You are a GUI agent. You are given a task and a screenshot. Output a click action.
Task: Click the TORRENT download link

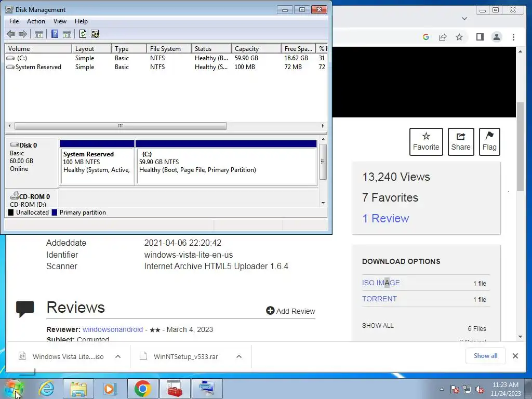(x=379, y=299)
